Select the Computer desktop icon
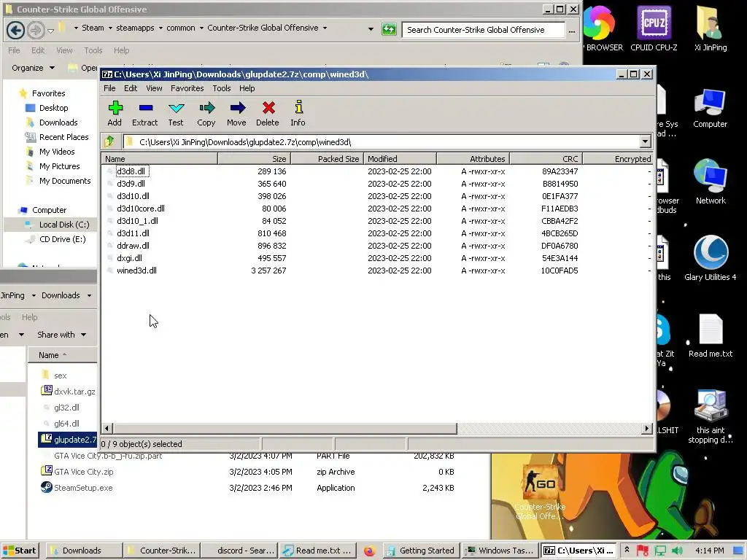 click(x=710, y=108)
